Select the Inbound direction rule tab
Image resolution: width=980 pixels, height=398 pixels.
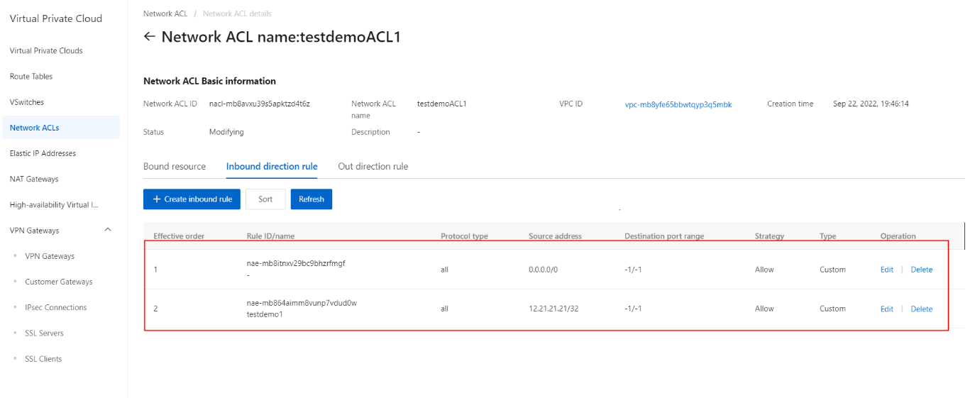[x=272, y=167]
